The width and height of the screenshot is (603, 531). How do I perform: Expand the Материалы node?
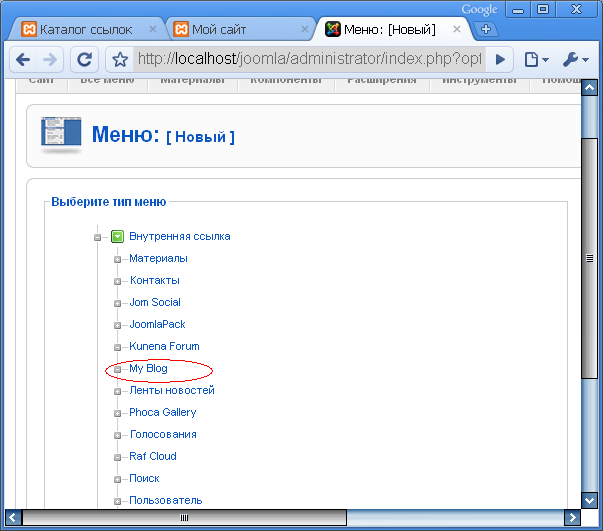coord(117,260)
